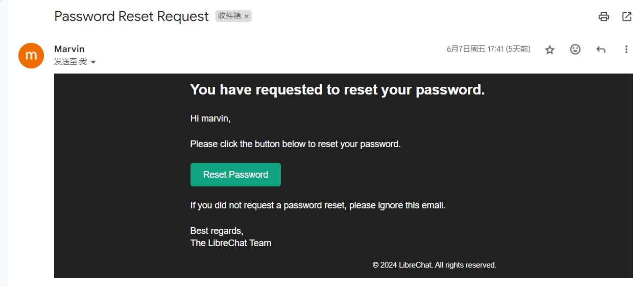
Task: Click Marvin's orange sender avatar
Action: pos(31,55)
